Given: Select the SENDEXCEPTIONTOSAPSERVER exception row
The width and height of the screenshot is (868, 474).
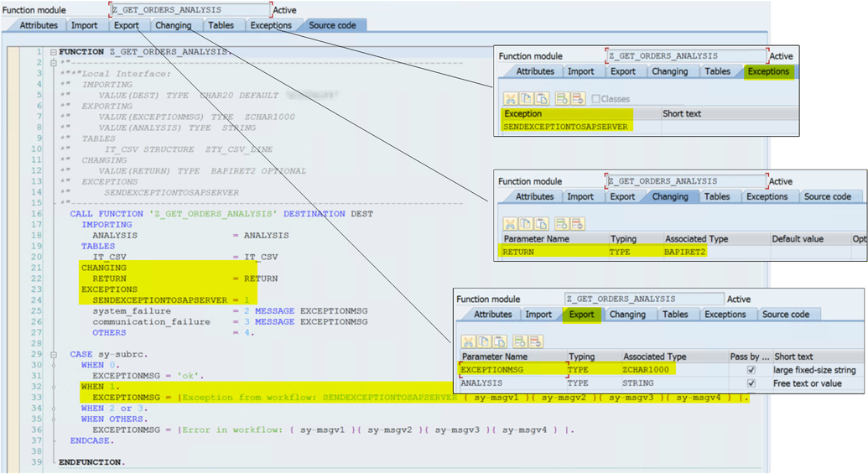Looking at the screenshot, I should coord(564,127).
